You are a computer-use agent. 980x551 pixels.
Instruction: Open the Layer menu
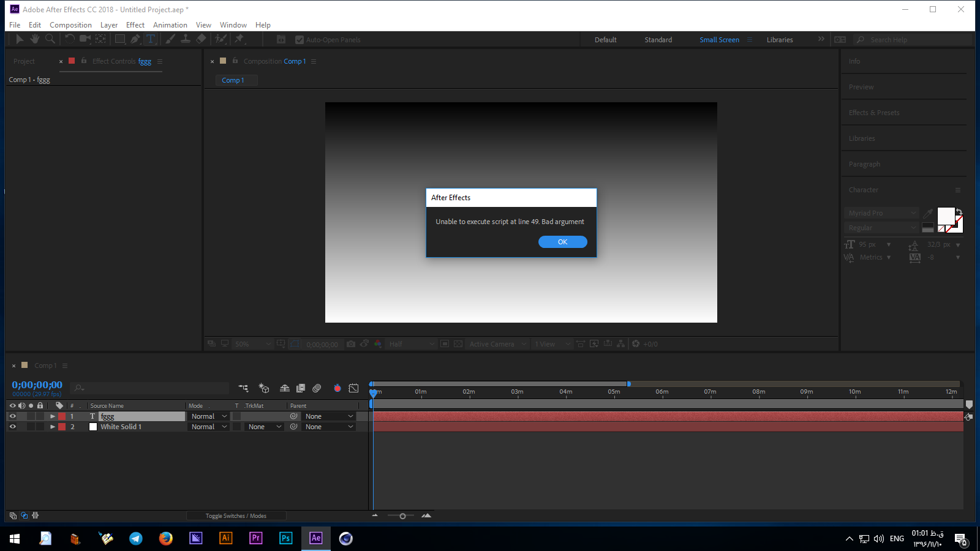pos(109,25)
